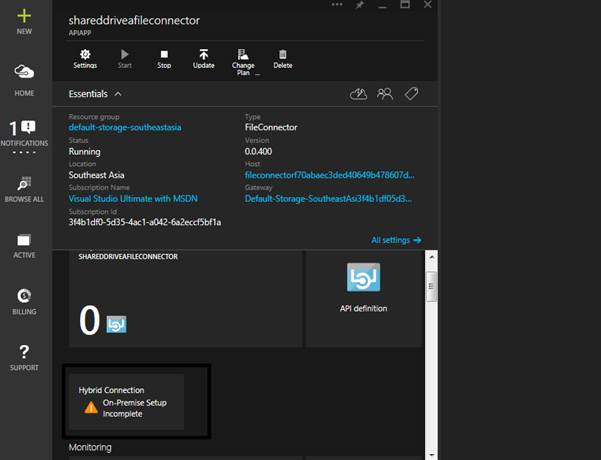The width and height of the screenshot is (601, 460).
Task: Open the SHAREDDRIVEAFILECONNECTOR tile
Action: (x=186, y=299)
